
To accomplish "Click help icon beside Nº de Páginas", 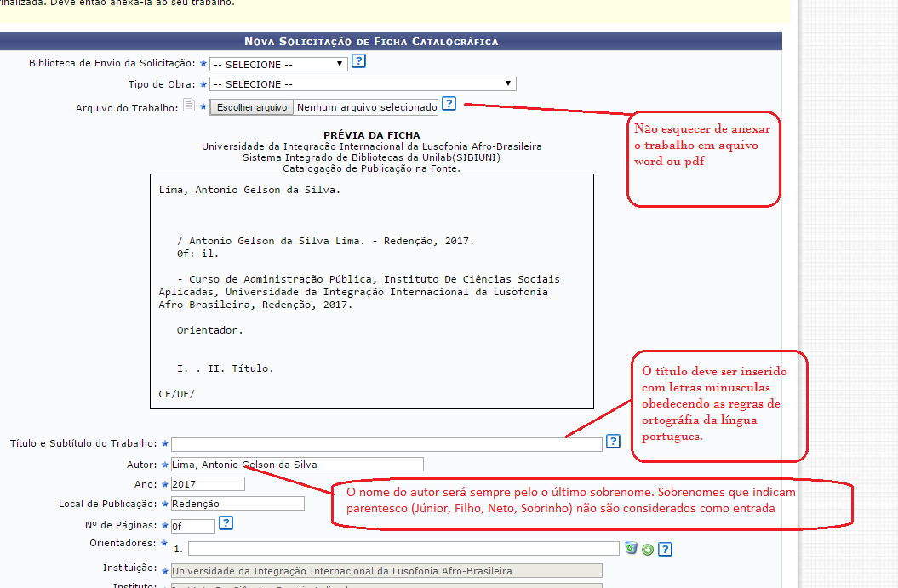I will coord(226,523).
